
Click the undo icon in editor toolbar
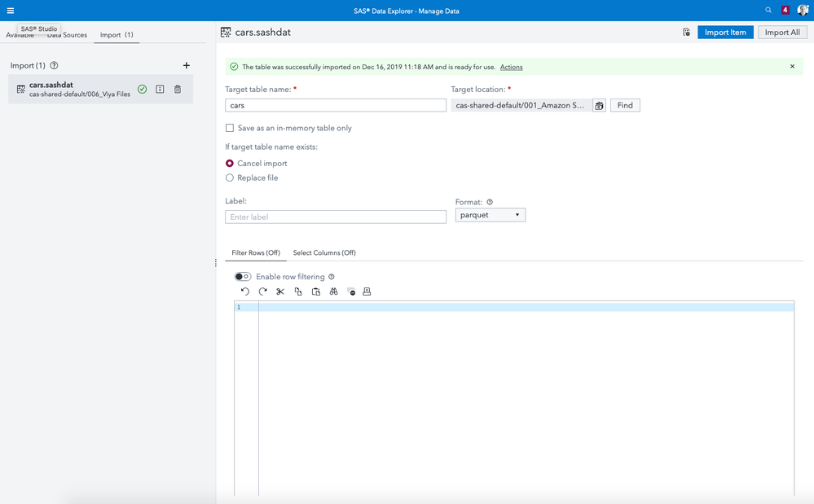click(244, 291)
